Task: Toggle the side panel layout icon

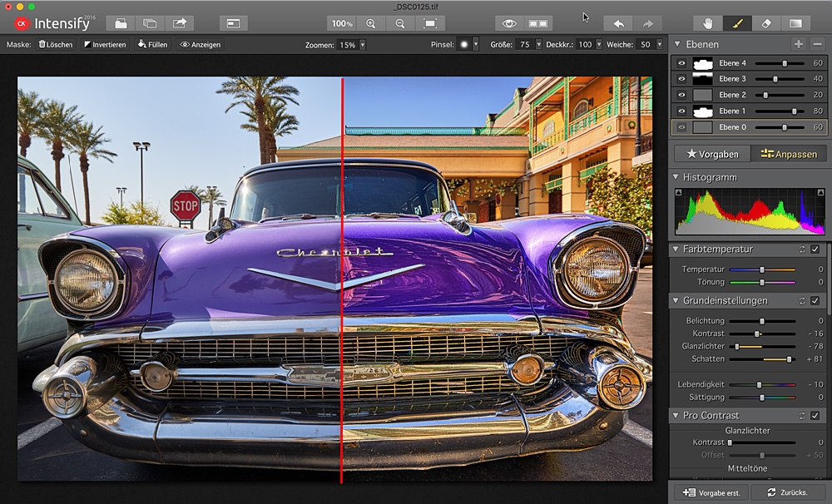Action: click(x=234, y=23)
